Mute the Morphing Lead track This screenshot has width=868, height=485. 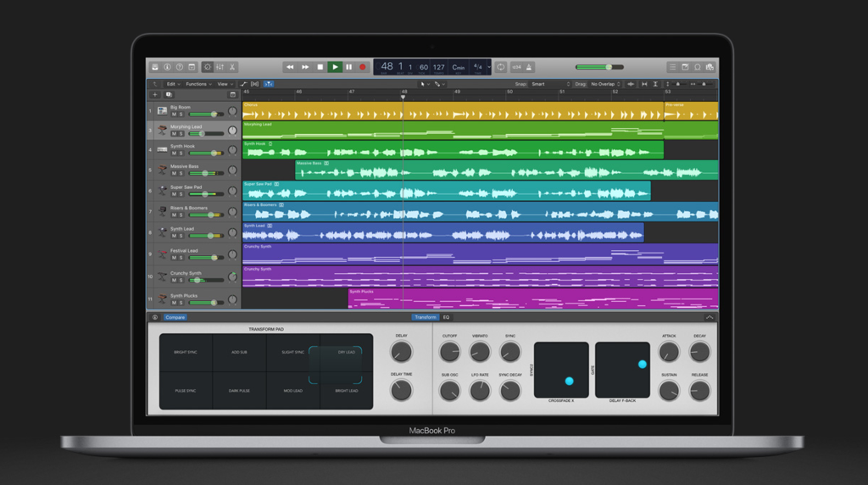point(174,134)
